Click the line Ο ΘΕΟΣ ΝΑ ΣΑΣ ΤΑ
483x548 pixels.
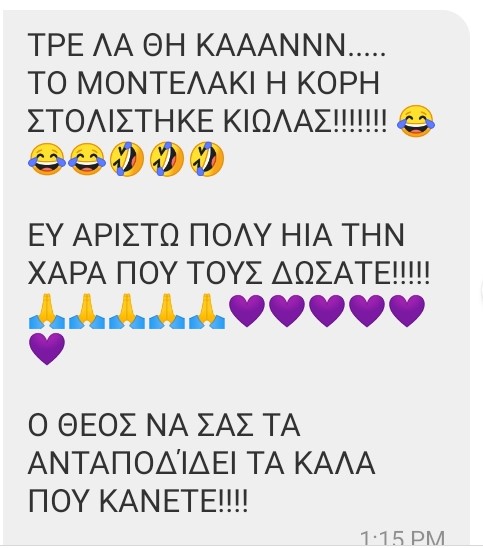point(164,425)
